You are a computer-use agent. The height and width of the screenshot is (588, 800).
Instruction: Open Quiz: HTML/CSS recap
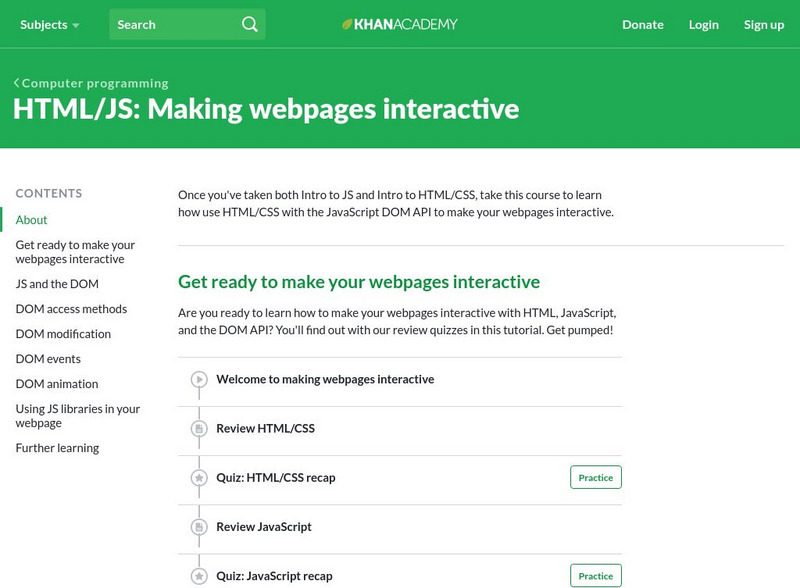click(276, 478)
